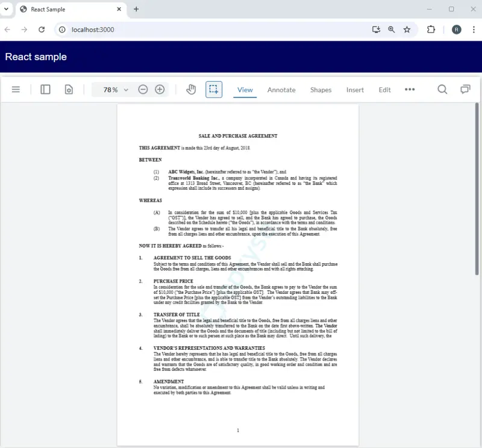The width and height of the screenshot is (482, 448).
Task: Switch to the Shapes tab
Action: pyautogui.click(x=321, y=90)
